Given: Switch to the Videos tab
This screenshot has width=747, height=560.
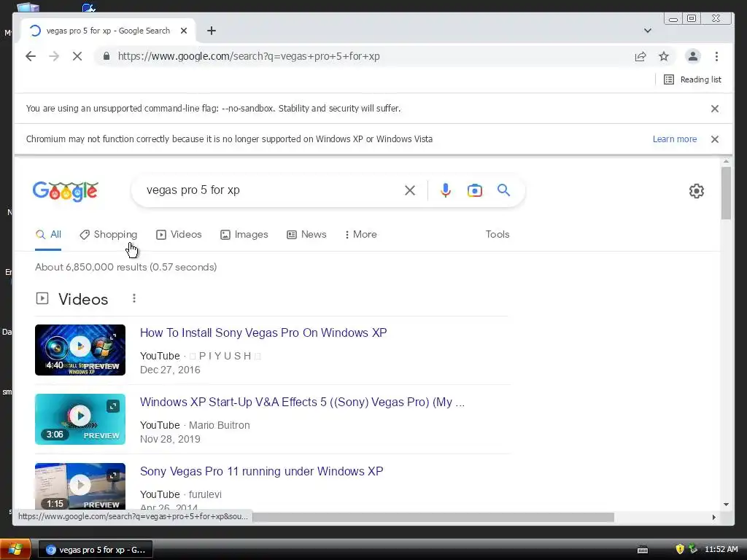Looking at the screenshot, I should pos(179,234).
